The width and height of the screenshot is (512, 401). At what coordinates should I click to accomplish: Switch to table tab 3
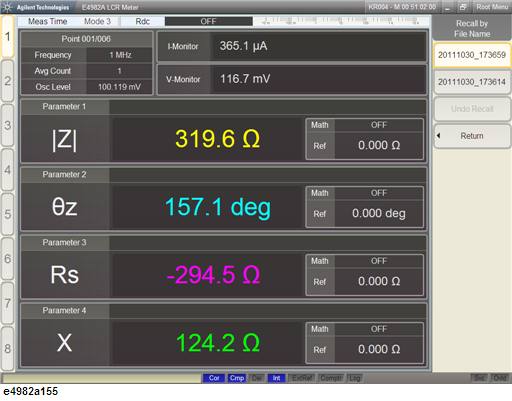click(x=7, y=125)
